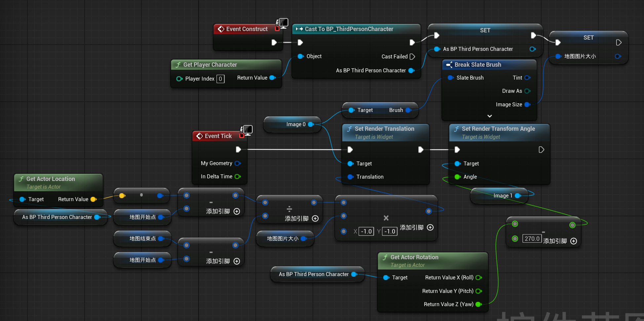This screenshot has width=644, height=321.
Task: Click the Event Tick node icon
Action: click(x=200, y=136)
